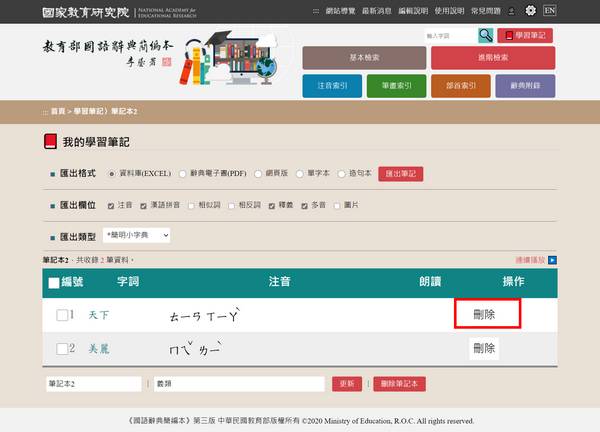Tick the select-all checkbox in table header
The height and width of the screenshot is (432, 600).
click(x=54, y=283)
